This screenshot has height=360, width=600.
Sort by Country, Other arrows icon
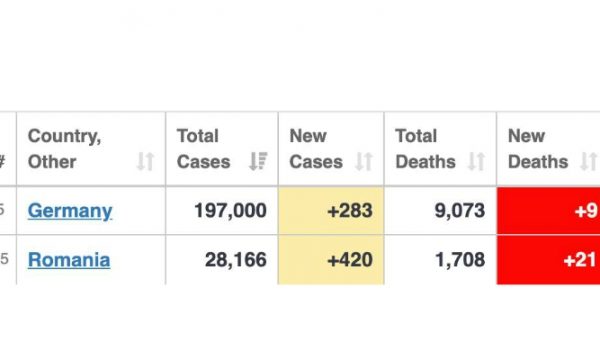(x=146, y=161)
